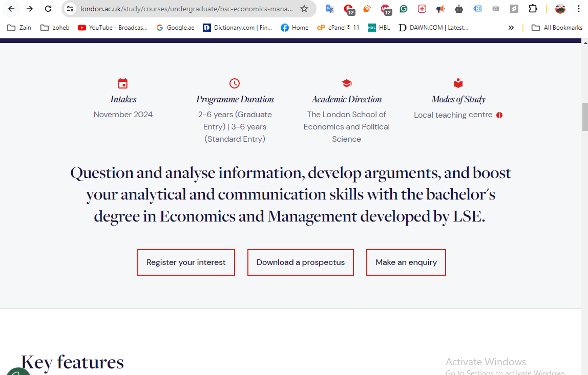Click the browser back arrow

coord(11,9)
